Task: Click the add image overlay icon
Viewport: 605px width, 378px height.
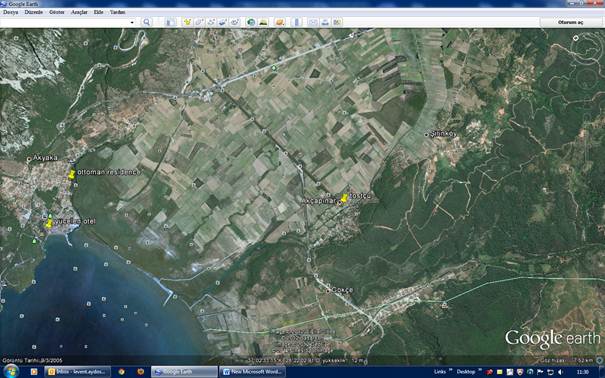Action: click(x=223, y=22)
